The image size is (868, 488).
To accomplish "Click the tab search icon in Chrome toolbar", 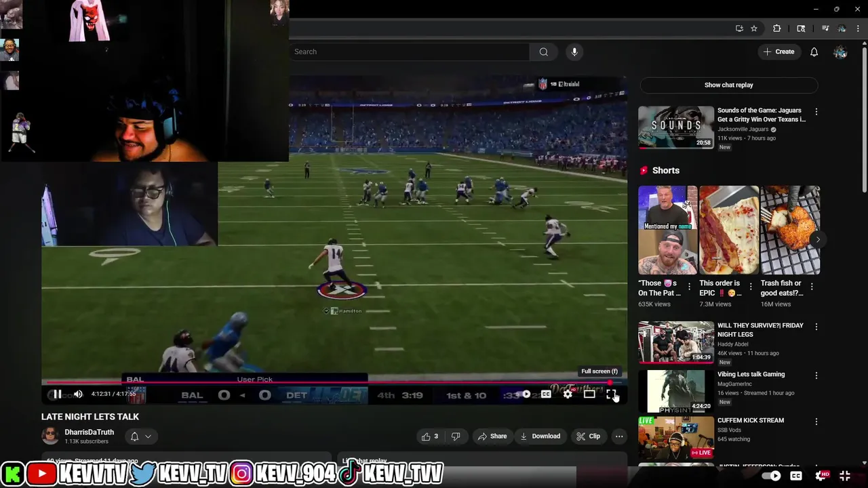I will tap(802, 28).
